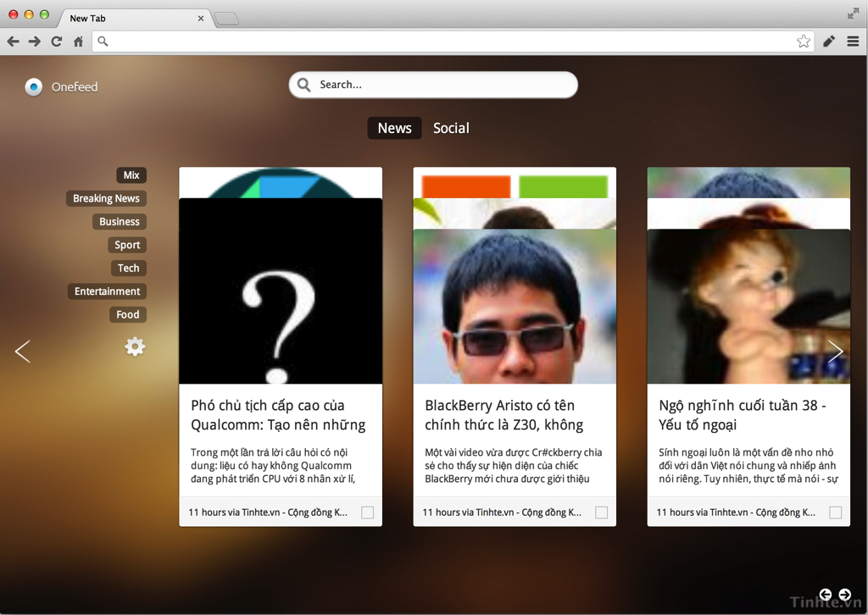Open the Qualcomm article headline

(x=278, y=415)
